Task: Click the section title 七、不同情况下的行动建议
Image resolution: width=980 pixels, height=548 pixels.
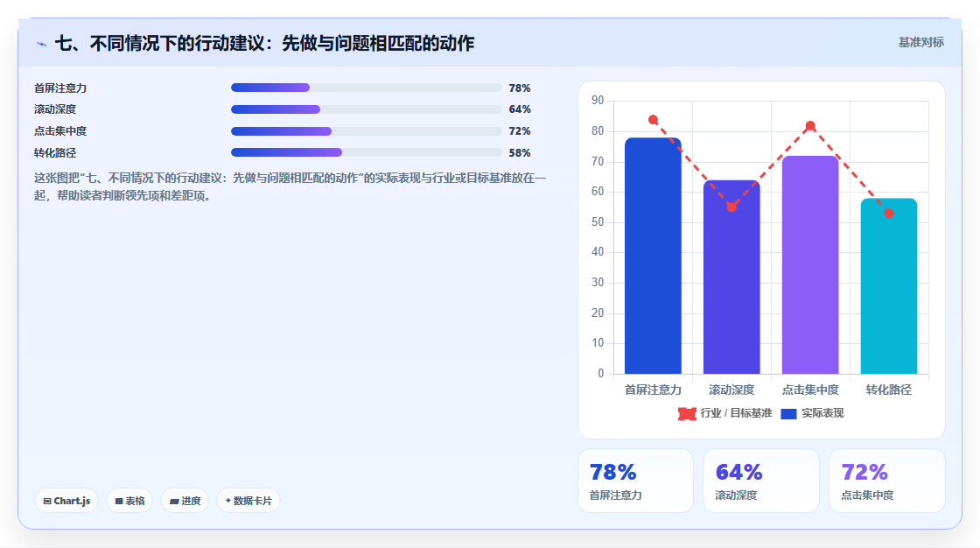Action: 264,43
